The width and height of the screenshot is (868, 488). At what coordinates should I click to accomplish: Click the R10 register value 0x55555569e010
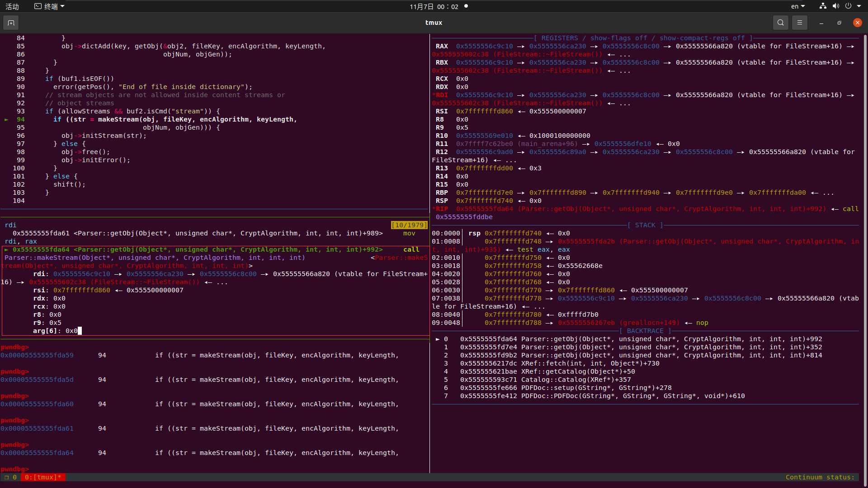click(484, 136)
